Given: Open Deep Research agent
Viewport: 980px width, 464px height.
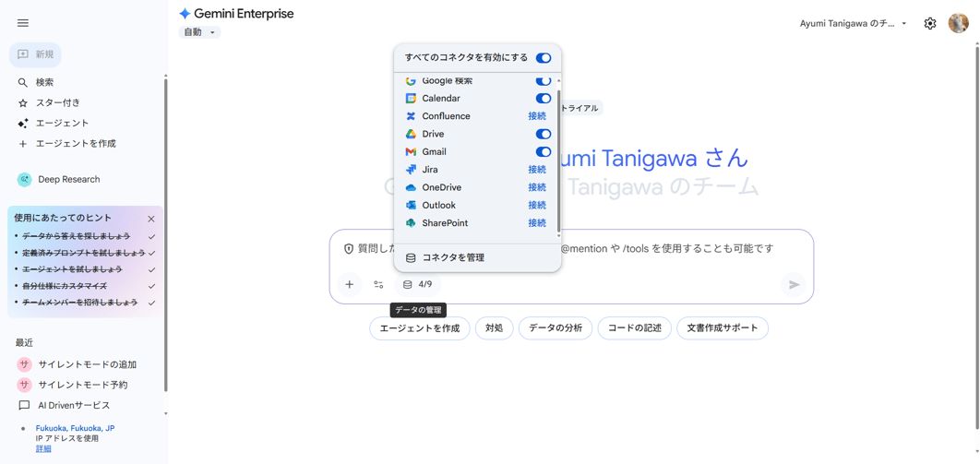Looking at the screenshot, I should [x=68, y=180].
